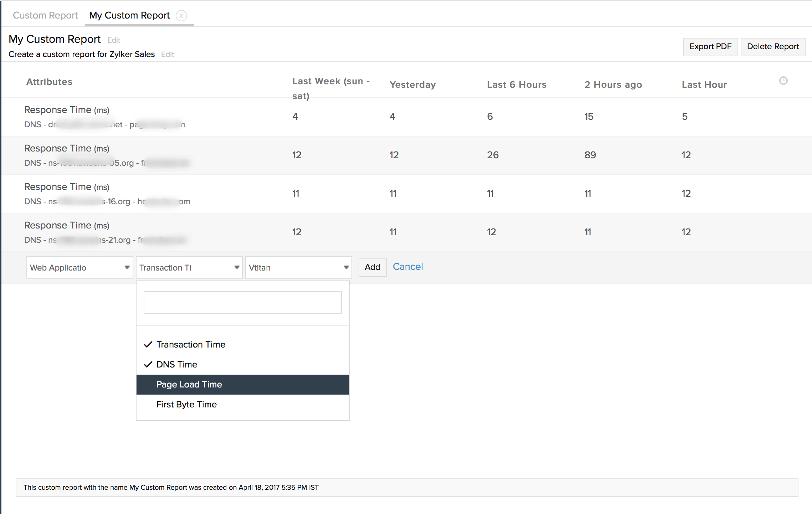The width and height of the screenshot is (812, 514).
Task: Click the Add button
Action: 372,267
